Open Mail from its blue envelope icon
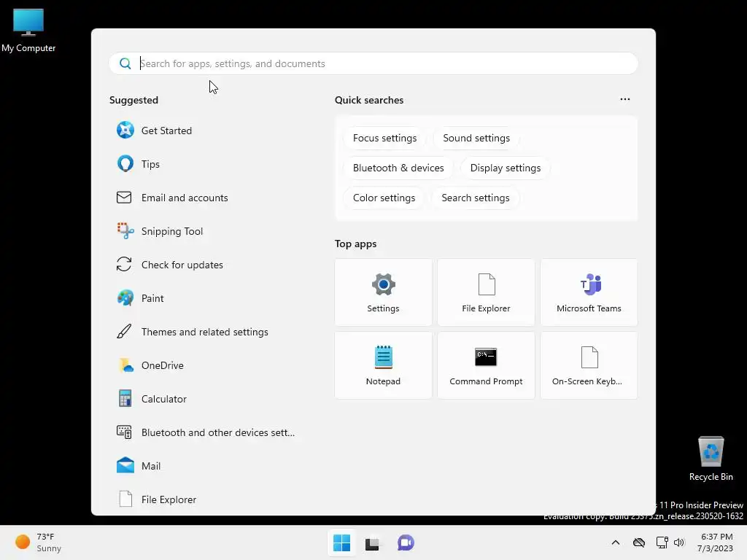Image resolution: width=747 pixels, height=560 pixels. (125, 465)
